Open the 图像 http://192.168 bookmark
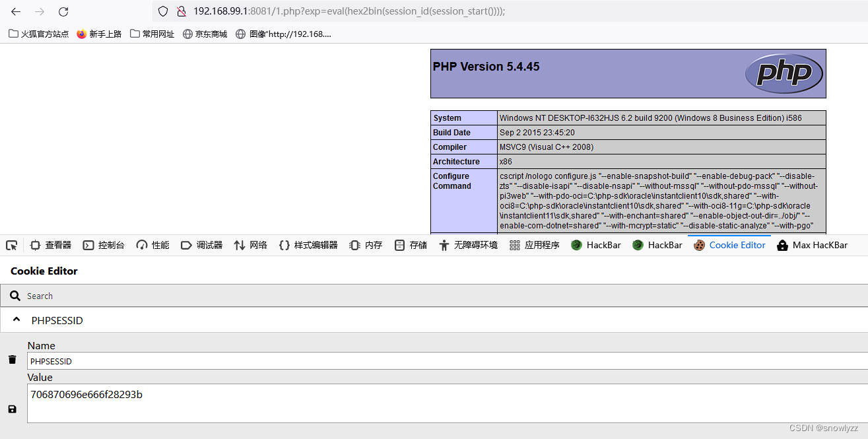Image resolution: width=868 pixels, height=439 pixels. pyautogui.click(x=283, y=34)
